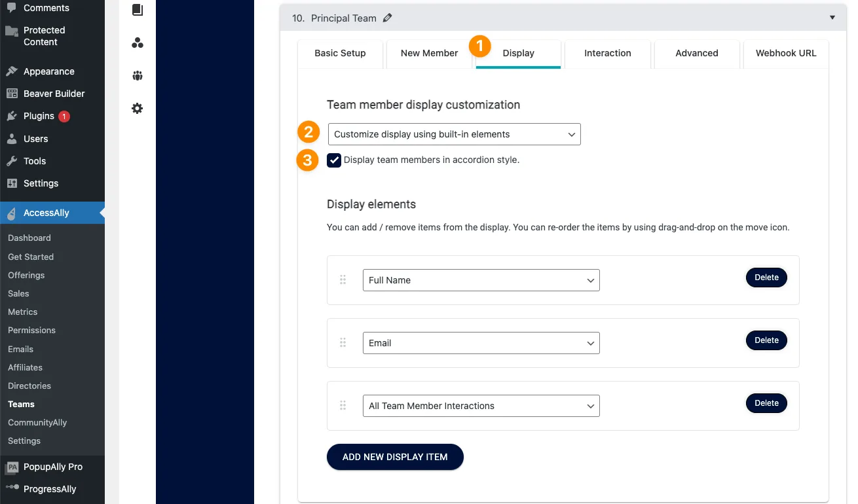
Task: Go to Directories in AccessAlly submenu
Action: click(x=29, y=386)
